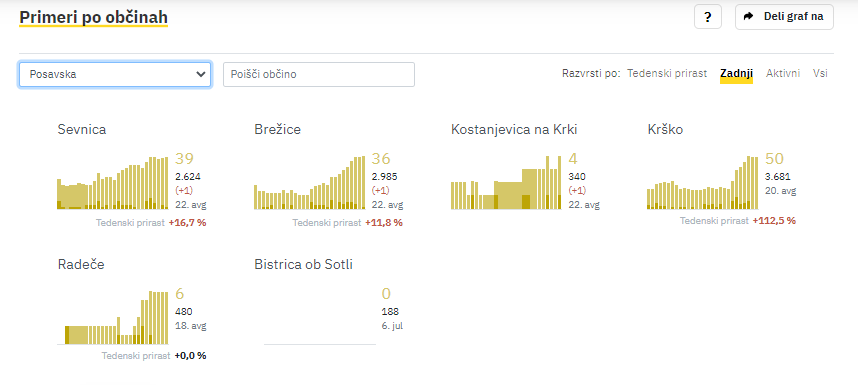Click the Krško bar chart

click(x=703, y=183)
